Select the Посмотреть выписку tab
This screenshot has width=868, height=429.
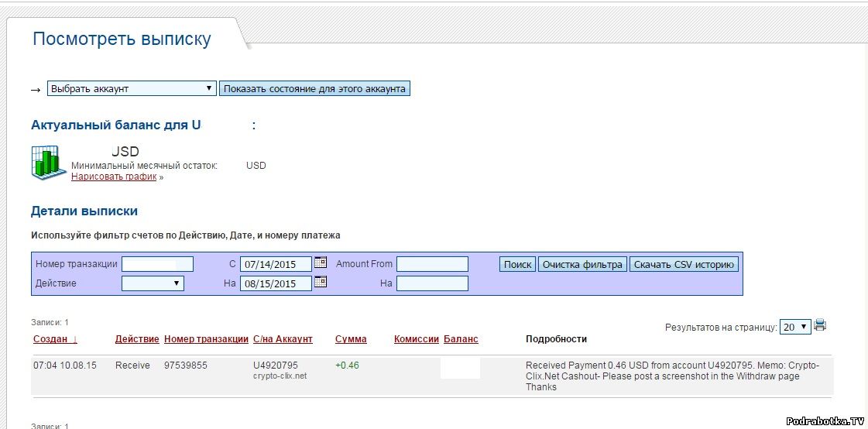(122, 39)
